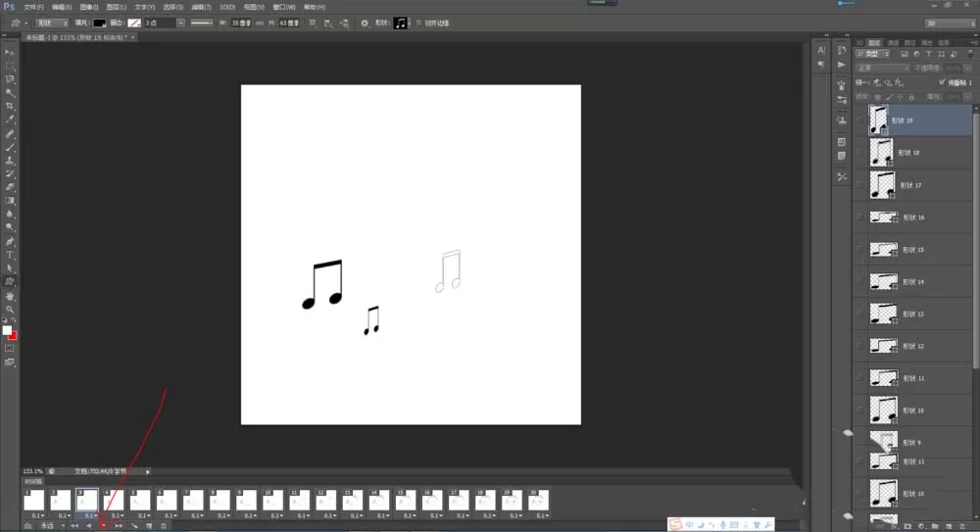Select the Move tool
The image size is (980, 532).
coord(10,53)
